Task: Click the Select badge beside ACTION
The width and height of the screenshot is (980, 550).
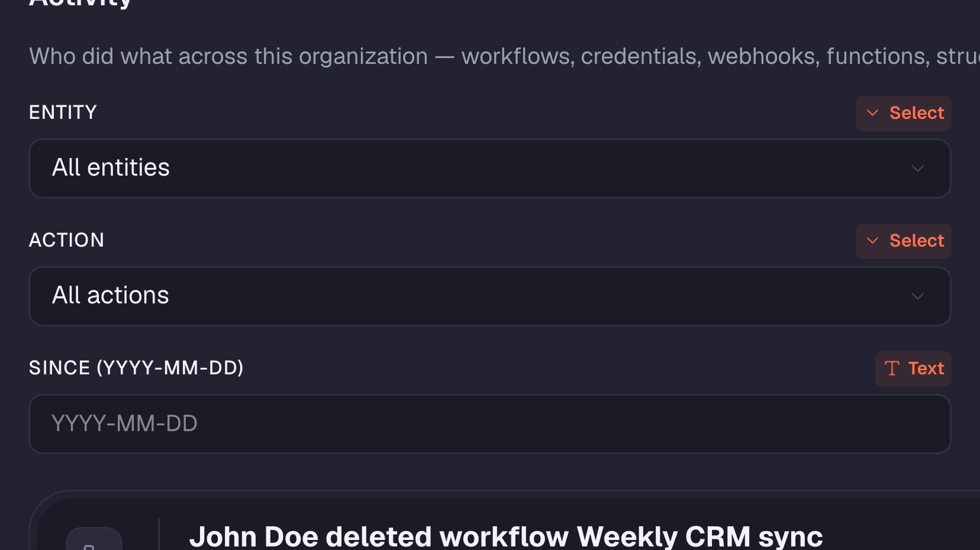Action: click(x=904, y=241)
